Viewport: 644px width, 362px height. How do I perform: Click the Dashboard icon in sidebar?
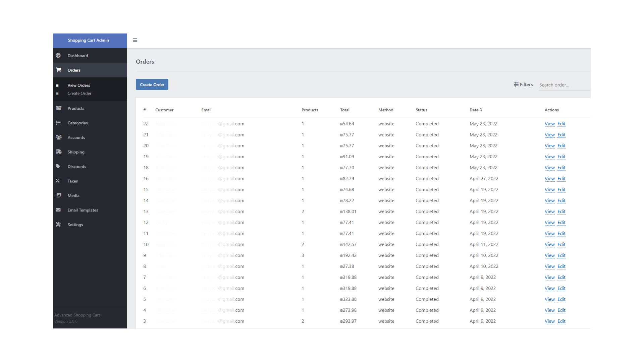[58, 55]
